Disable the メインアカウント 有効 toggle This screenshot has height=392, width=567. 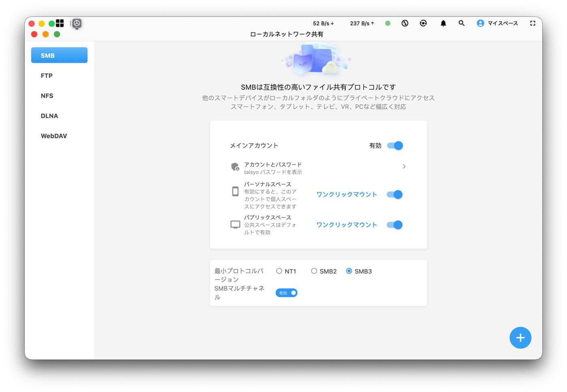tap(395, 145)
